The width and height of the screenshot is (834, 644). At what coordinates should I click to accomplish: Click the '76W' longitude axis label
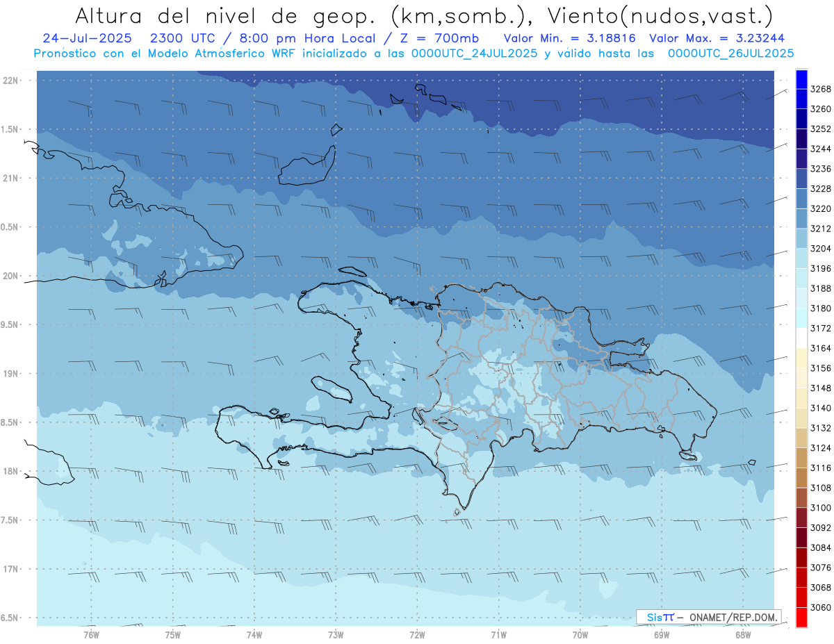(91, 634)
